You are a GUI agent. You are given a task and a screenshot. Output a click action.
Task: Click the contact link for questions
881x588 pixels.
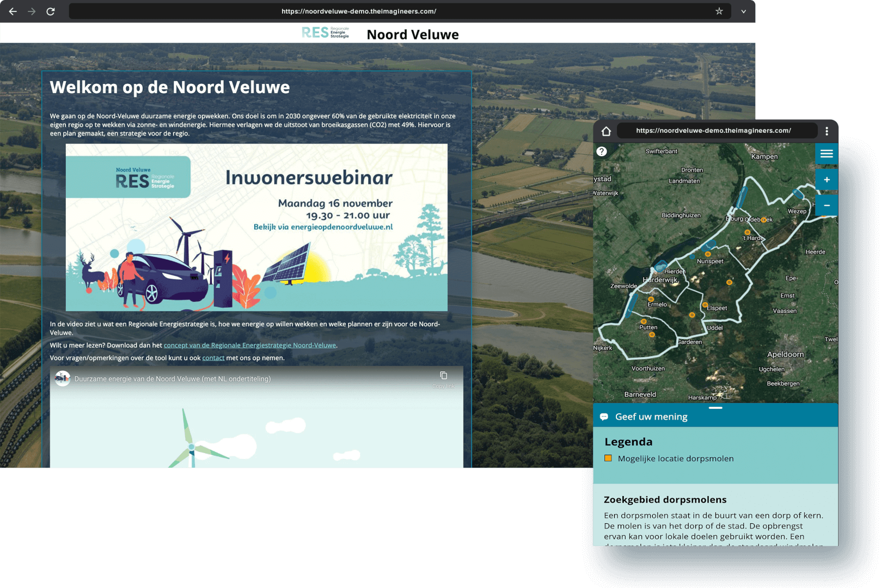point(213,358)
